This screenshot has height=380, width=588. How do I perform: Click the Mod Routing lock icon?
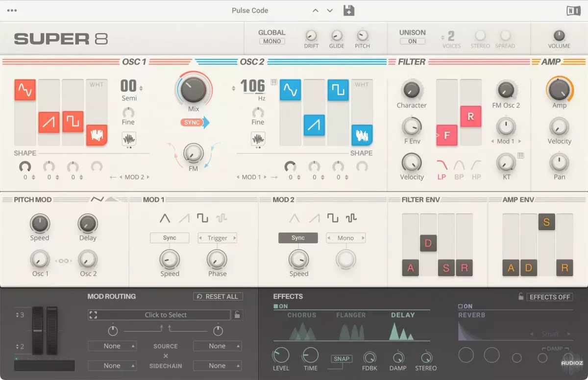click(x=237, y=315)
